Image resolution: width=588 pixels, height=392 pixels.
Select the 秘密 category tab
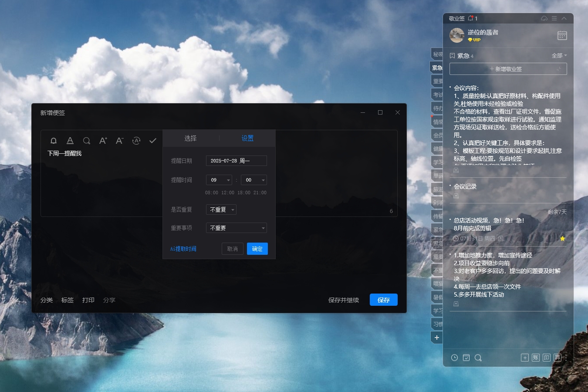coord(437,54)
